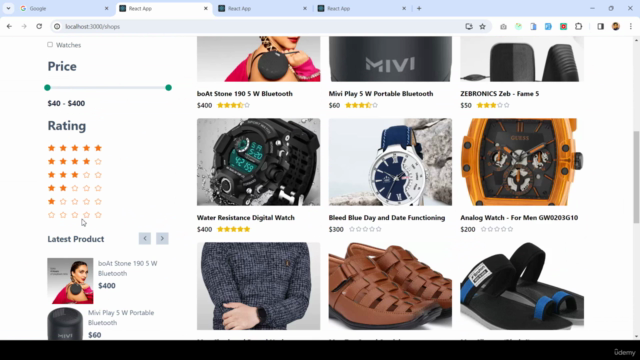Select the zero-star empty rating row

(75, 215)
